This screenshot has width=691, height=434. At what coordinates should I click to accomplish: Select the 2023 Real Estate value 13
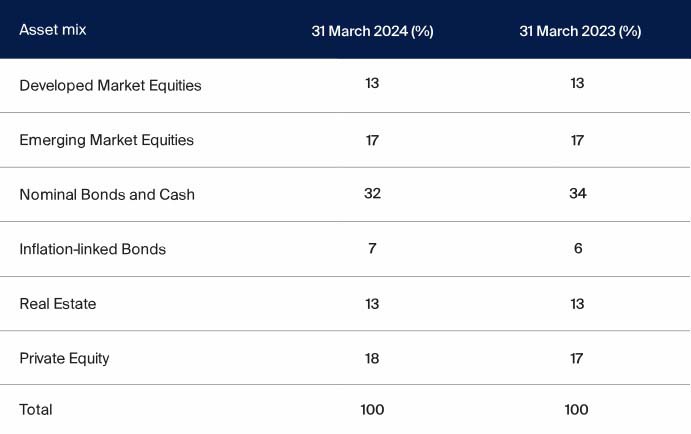coord(577,304)
